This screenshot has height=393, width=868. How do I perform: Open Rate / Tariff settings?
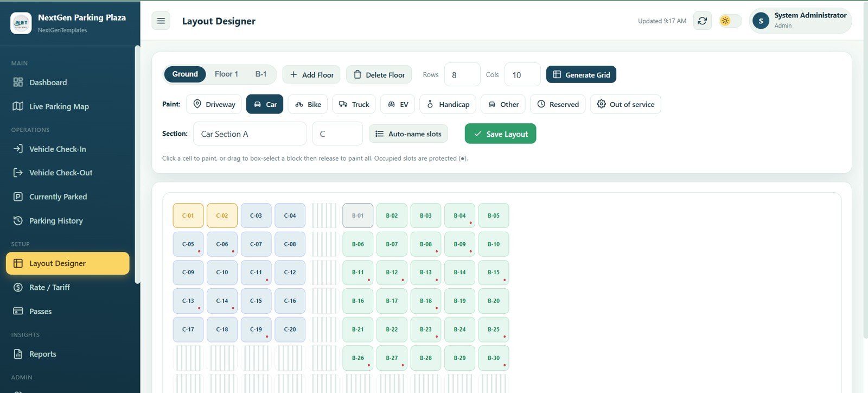point(68,287)
